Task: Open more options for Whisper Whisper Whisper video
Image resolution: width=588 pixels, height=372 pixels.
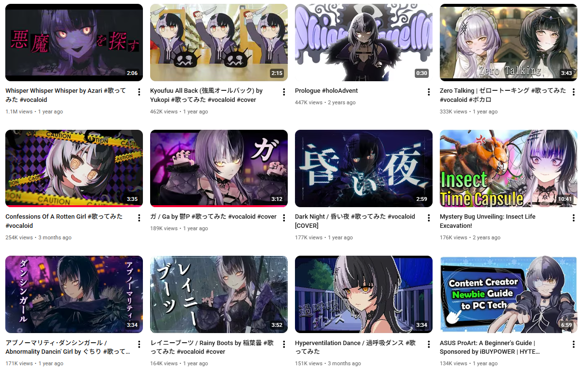Action: pos(139,92)
